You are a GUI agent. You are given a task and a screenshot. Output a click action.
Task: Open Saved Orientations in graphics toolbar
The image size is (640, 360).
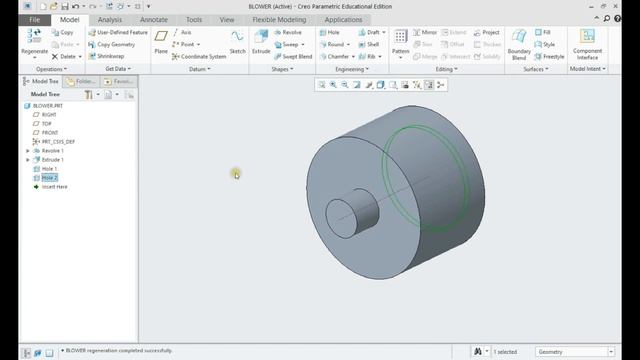click(x=393, y=85)
